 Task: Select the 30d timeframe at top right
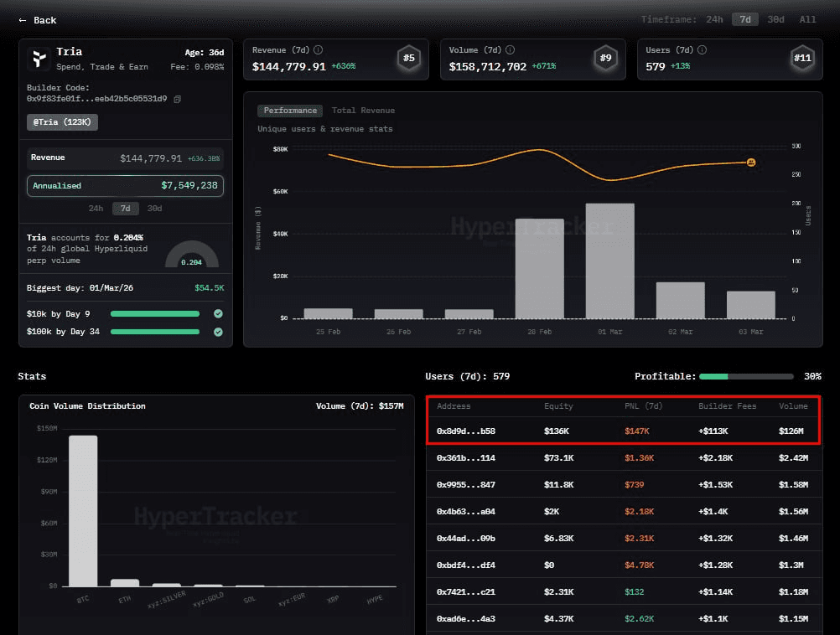(x=775, y=19)
